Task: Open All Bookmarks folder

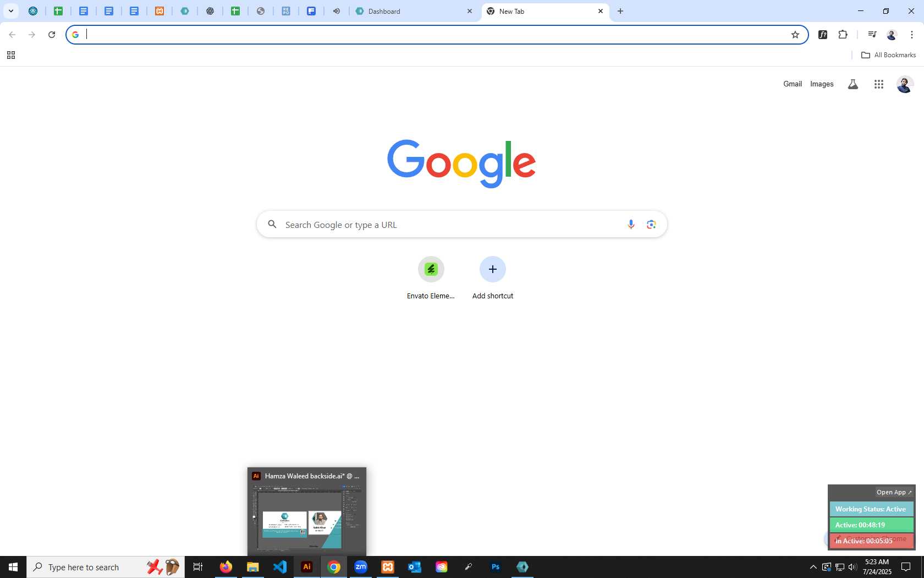Action: (x=888, y=55)
